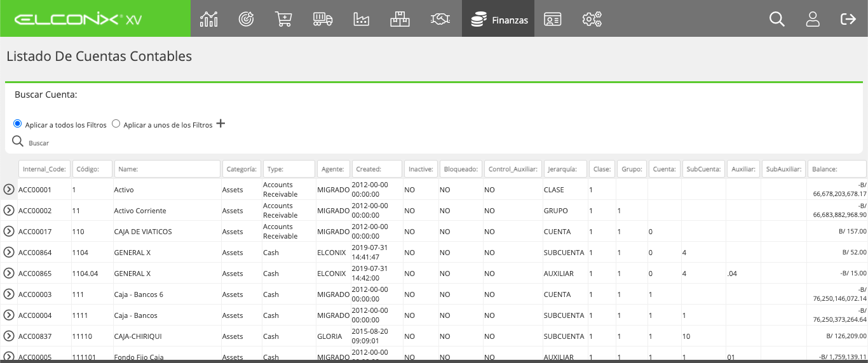Expand row ACC00001 Activo
Viewport: 868px width, 363px height.
9,189
